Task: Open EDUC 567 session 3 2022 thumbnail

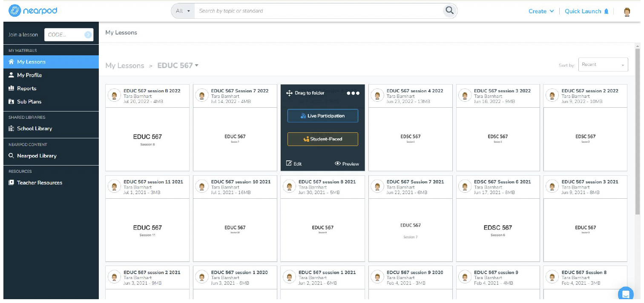Action: (x=498, y=139)
